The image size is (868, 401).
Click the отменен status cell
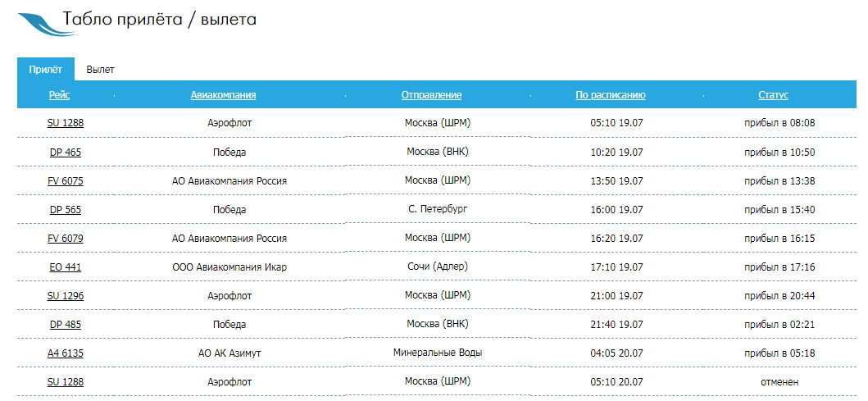(779, 382)
